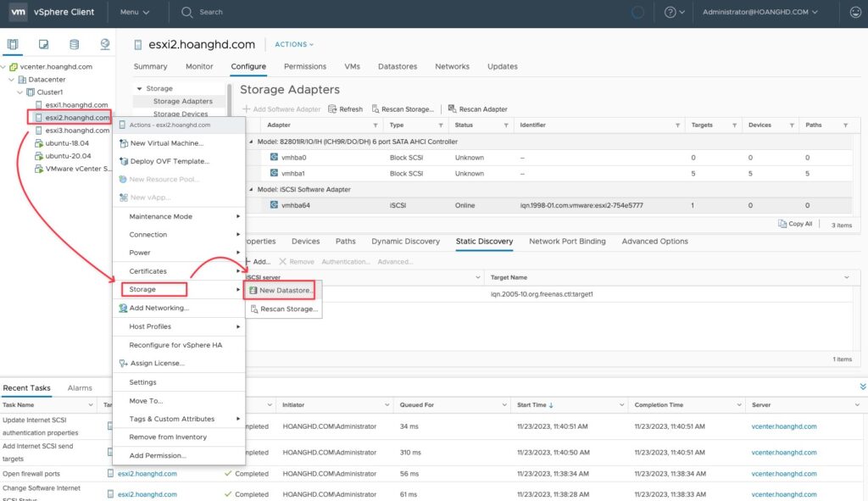The height and width of the screenshot is (501, 868).
Task: Open Power submenu
Action: click(x=179, y=253)
